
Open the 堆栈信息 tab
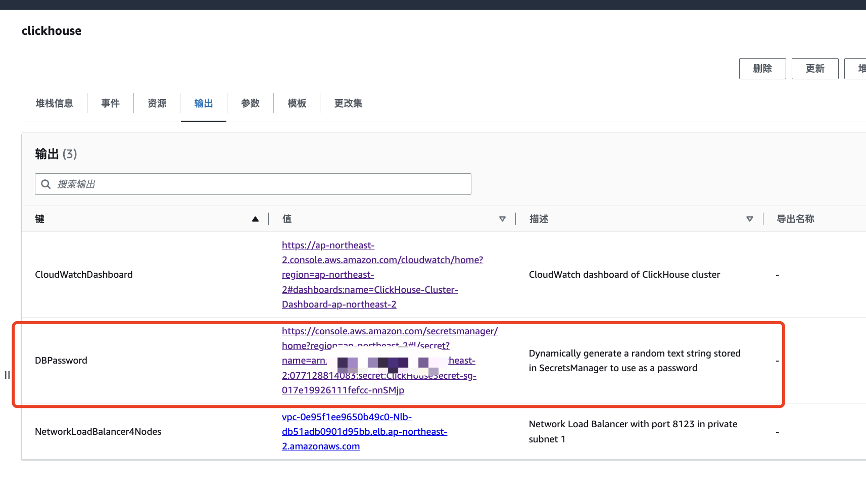pos(54,104)
